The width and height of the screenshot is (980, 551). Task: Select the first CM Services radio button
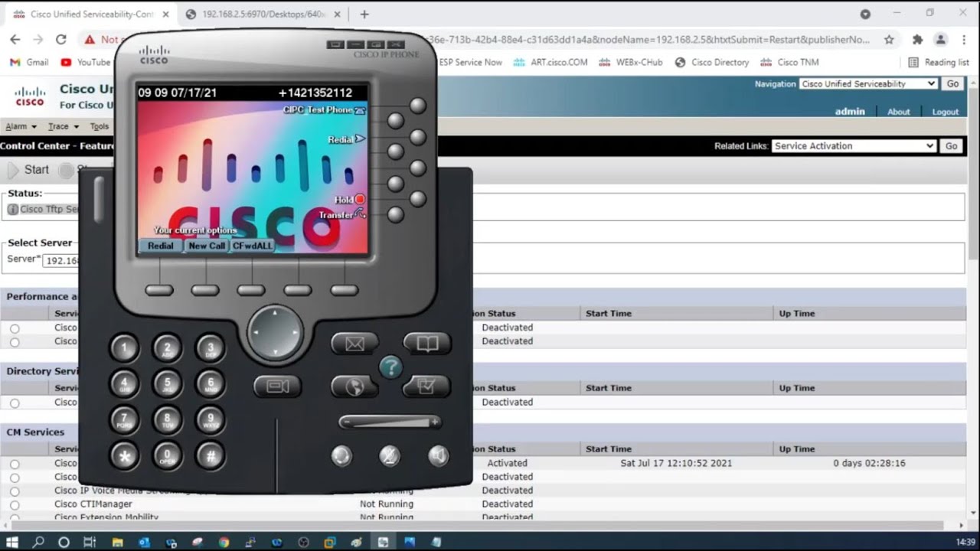15,464
